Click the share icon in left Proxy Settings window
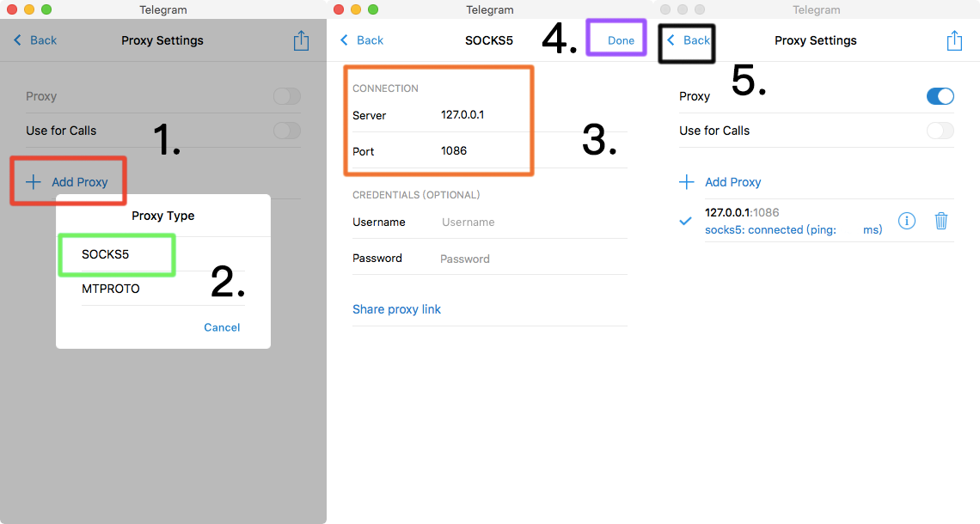The image size is (980, 524). point(301,40)
